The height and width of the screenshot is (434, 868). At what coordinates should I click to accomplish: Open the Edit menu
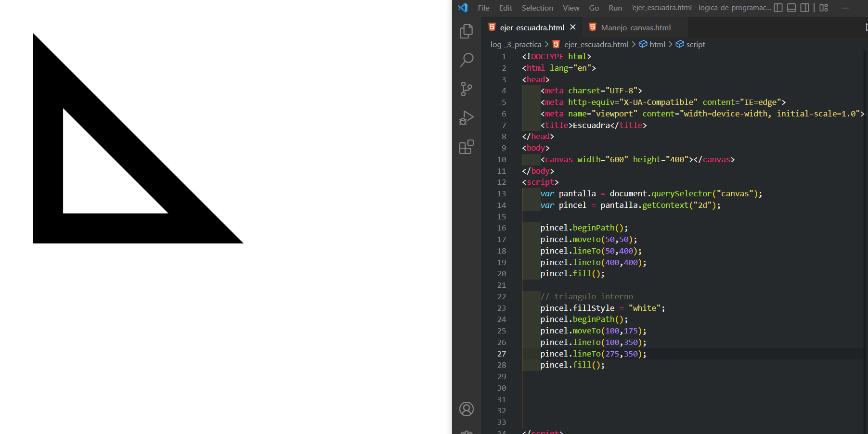click(x=505, y=8)
